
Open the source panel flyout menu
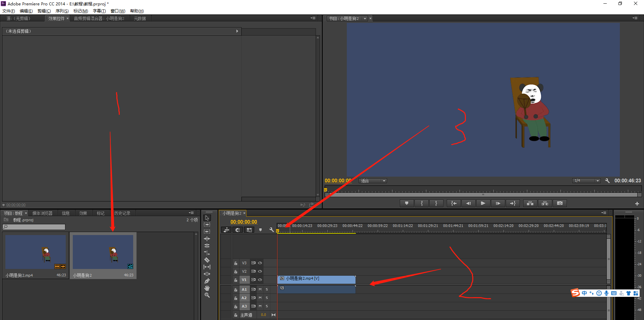(x=313, y=18)
